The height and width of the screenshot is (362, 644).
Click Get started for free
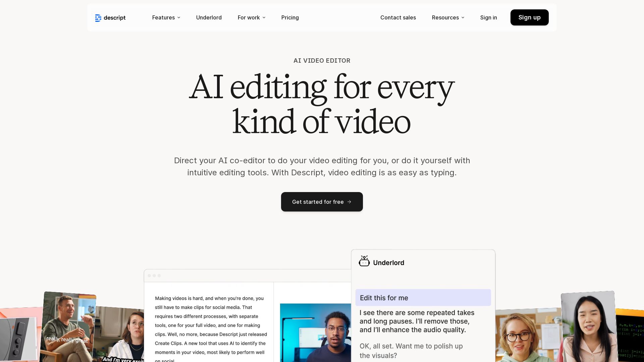pyautogui.click(x=318, y=202)
